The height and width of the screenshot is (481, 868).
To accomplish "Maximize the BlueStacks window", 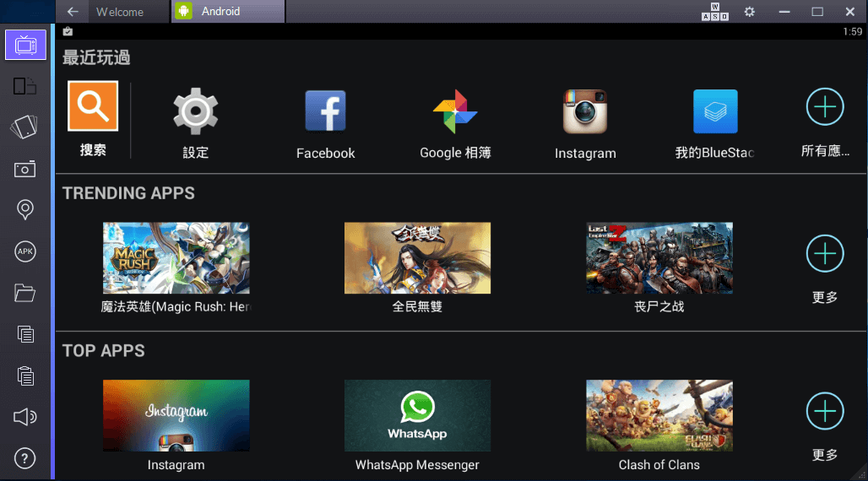I will 817,12.
